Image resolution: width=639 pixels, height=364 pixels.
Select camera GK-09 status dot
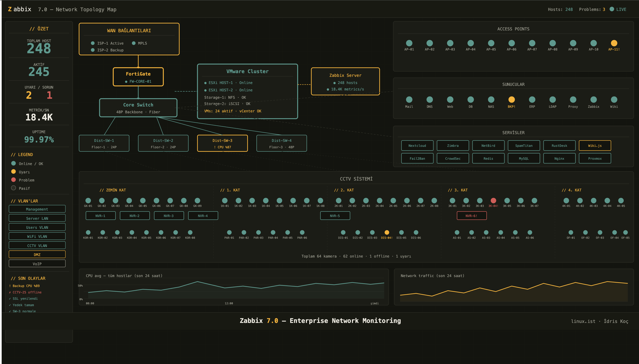pyautogui.click(x=197, y=200)
